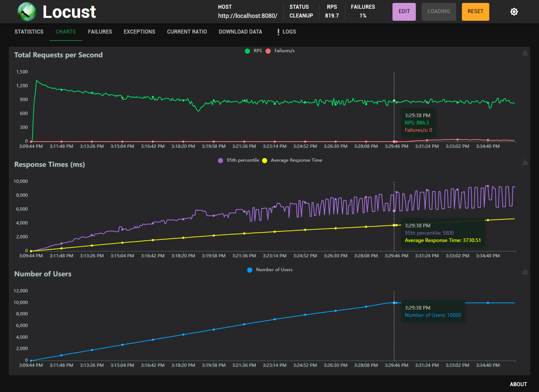Click the Failures 1% value
The width and height of the screenshot is (539, 392).
click(x=363, y=16)
